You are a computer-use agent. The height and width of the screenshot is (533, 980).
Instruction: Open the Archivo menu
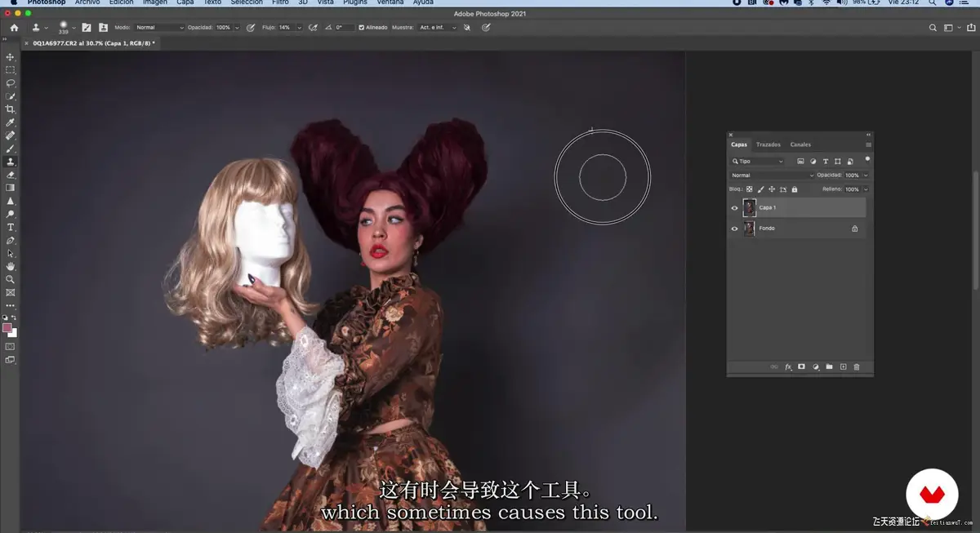pos(87,3)
